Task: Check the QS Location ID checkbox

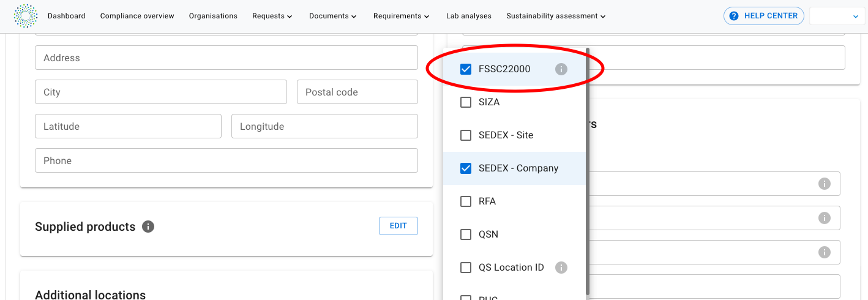Action: tap(466, 268)
